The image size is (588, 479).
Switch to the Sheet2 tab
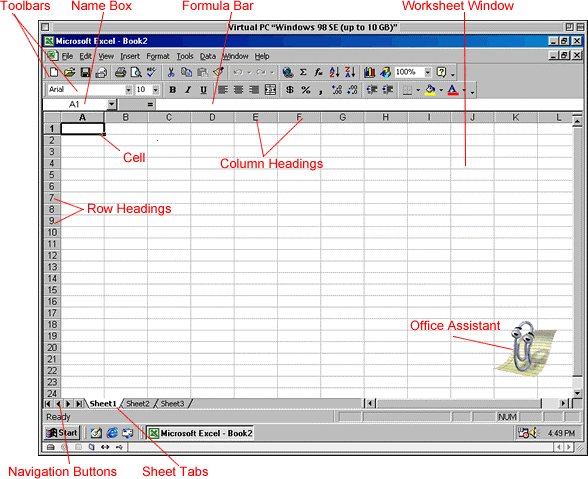pos(138,404)
